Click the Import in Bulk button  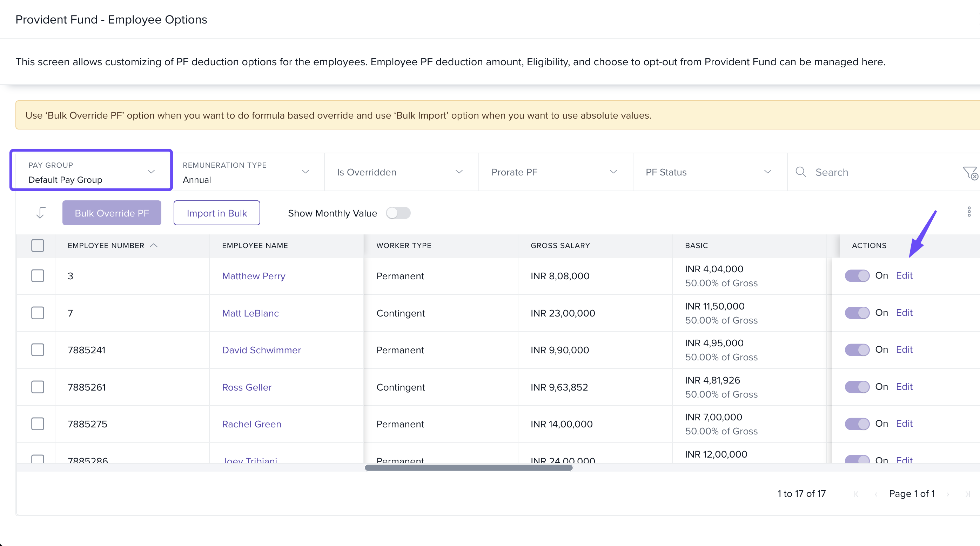click(x=216, y=213)
